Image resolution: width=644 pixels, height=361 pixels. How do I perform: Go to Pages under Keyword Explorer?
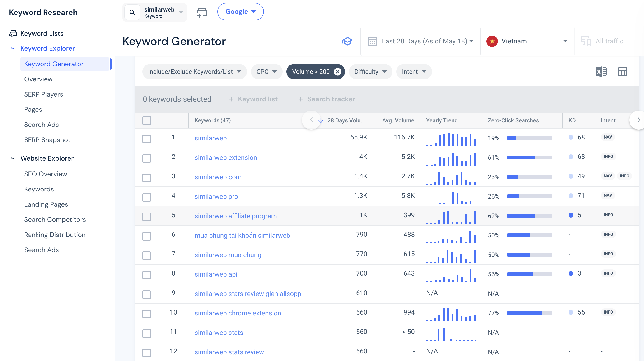click(33, 109)
